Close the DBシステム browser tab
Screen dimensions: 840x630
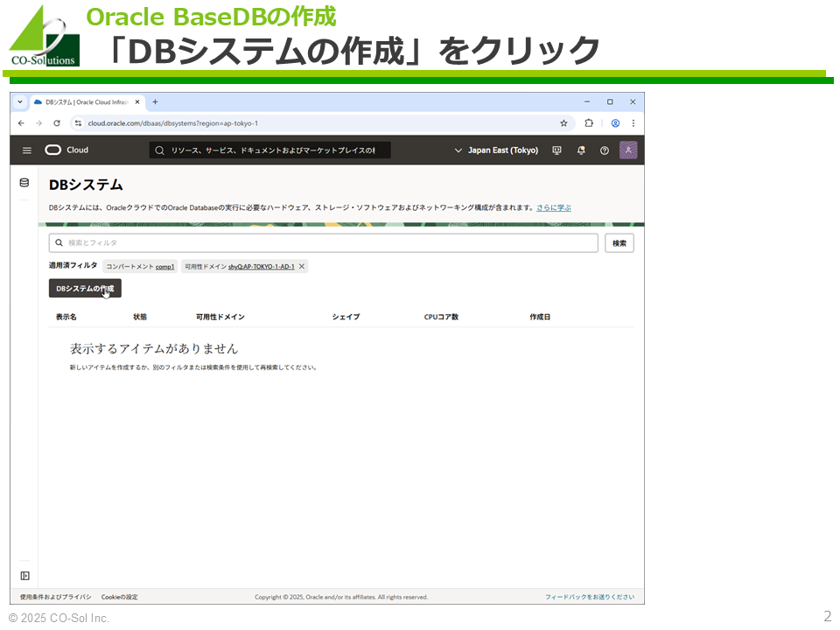click(137, 101)
